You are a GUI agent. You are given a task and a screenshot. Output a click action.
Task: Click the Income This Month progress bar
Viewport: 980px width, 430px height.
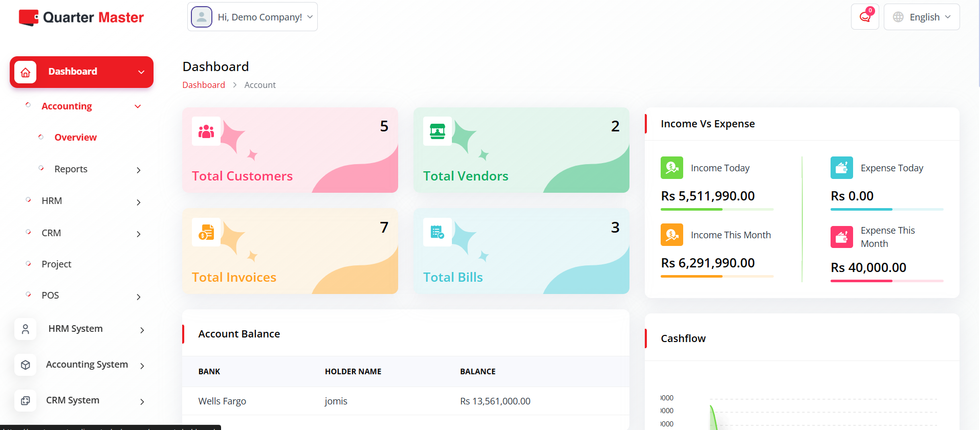point(717,276)
